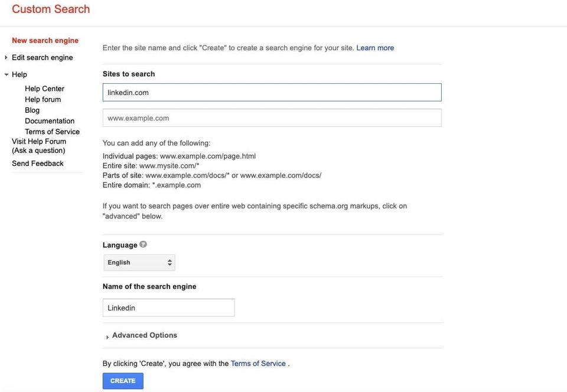
Task: Visit Help Forum to ask a question
Action: click(x=39, y=146)
